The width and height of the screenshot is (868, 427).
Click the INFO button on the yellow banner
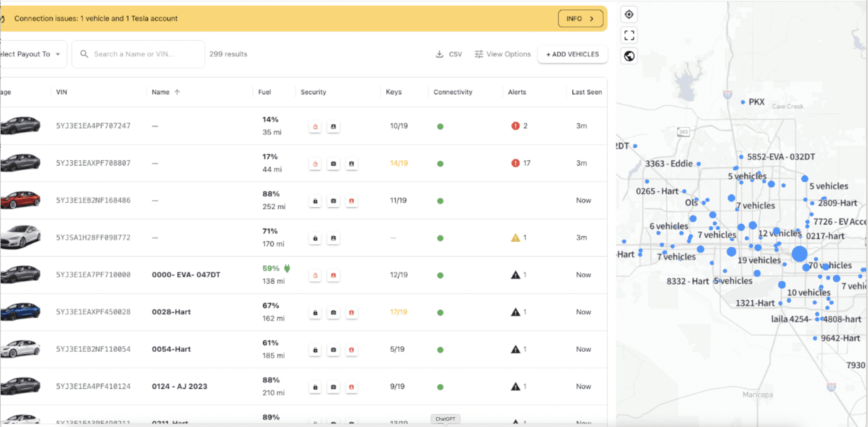coord(580,19)
